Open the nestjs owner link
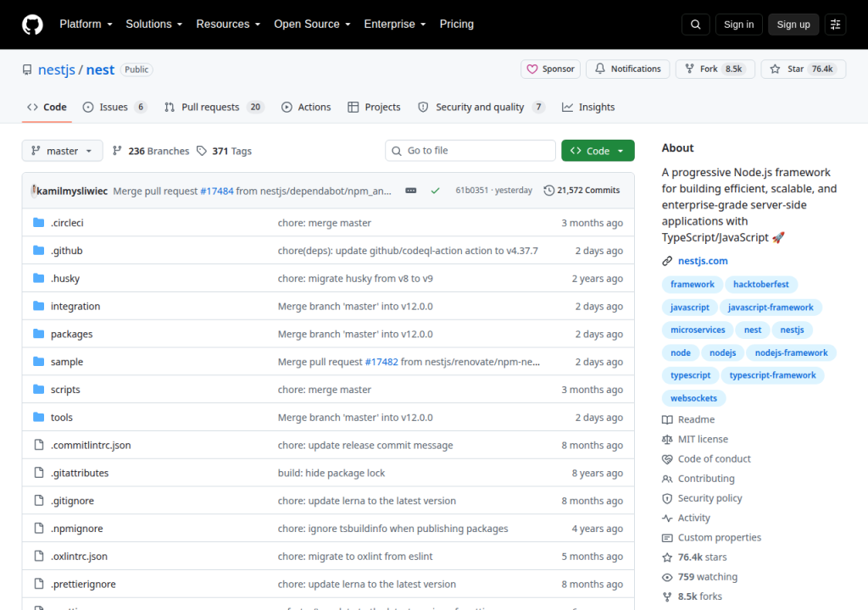The image size is (868, 610). (57, 69)
